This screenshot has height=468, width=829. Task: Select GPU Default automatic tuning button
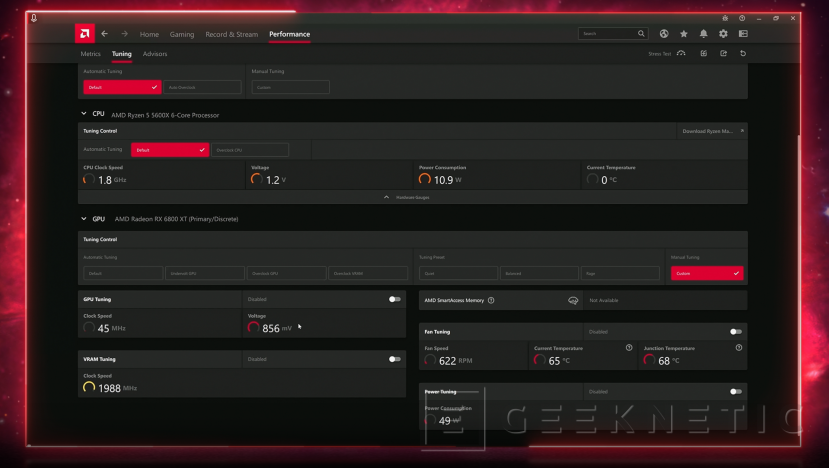point(123,273)
